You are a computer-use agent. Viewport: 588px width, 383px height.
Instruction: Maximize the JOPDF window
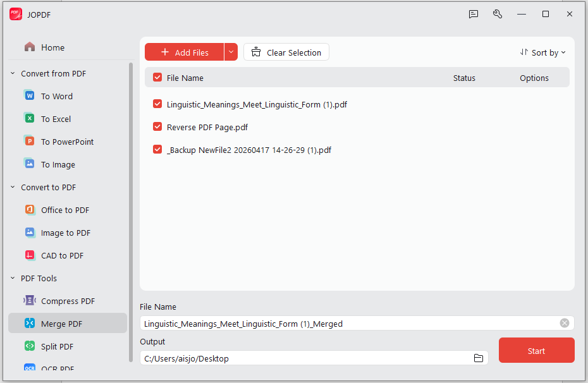[546, 15]
